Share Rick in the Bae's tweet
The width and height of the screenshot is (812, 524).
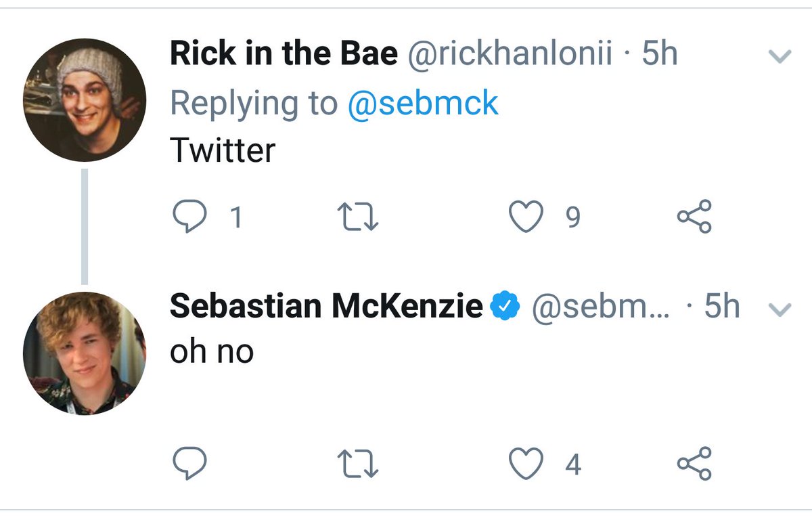(694, 217)
